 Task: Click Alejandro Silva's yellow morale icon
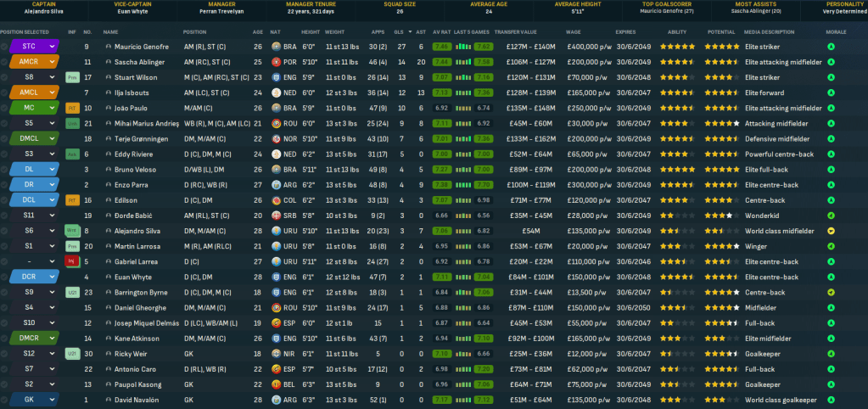[830, 231]
